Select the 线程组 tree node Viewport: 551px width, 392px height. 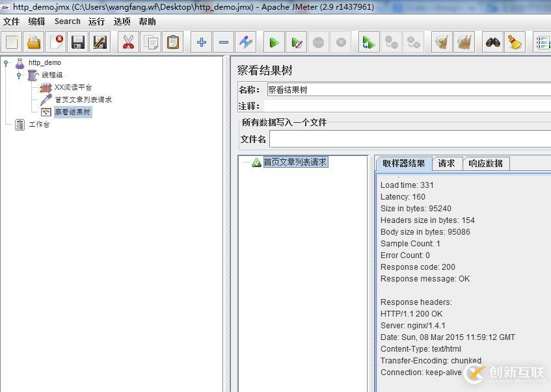click(x=52, y=75)
